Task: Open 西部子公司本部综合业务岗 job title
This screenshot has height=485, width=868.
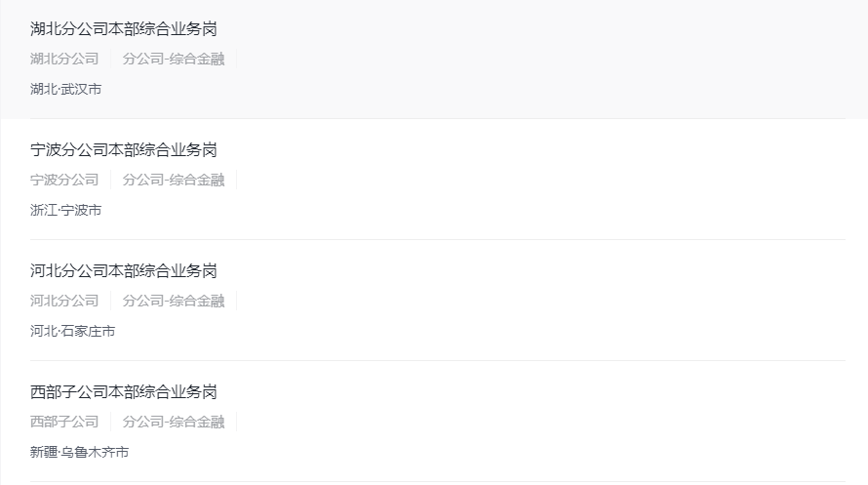Action: (x=123, y=391)
